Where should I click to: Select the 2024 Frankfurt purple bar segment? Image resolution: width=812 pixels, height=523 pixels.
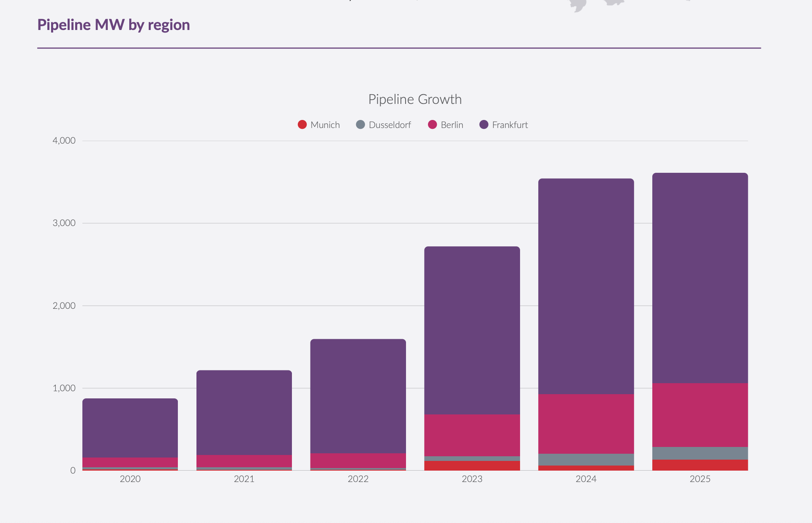click(586, 286)
